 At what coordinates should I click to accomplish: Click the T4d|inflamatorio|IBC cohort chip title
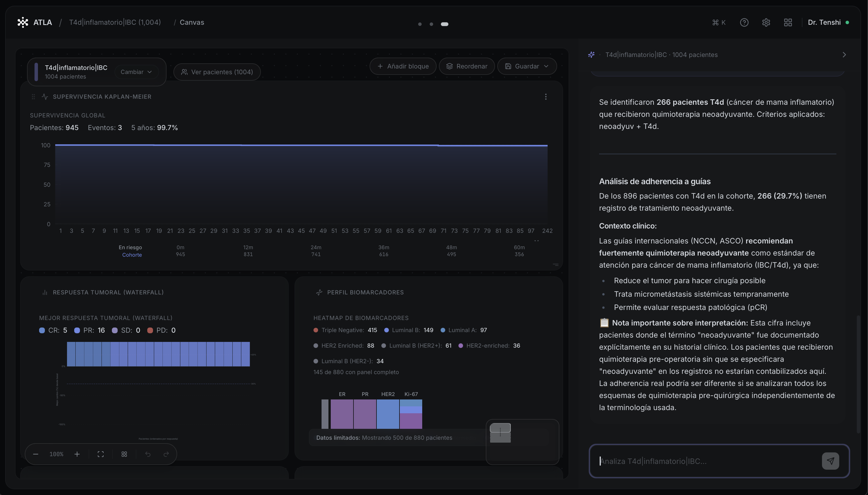click(x=76, y=68)
